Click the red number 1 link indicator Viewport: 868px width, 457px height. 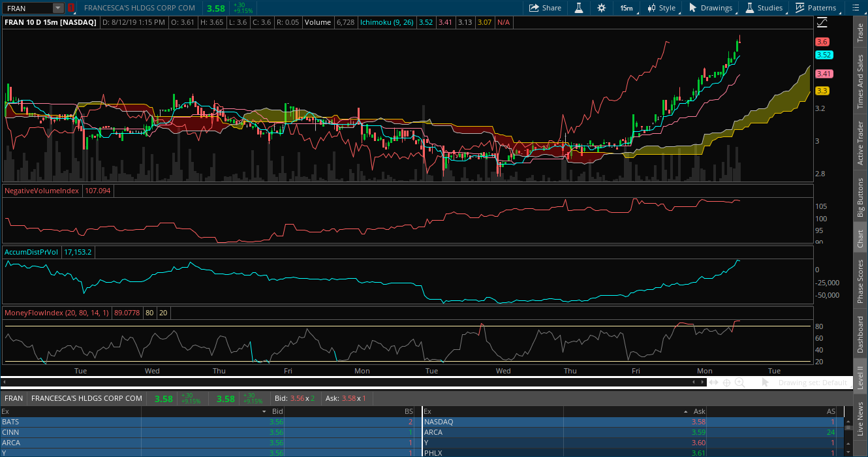tap(70, 8)
